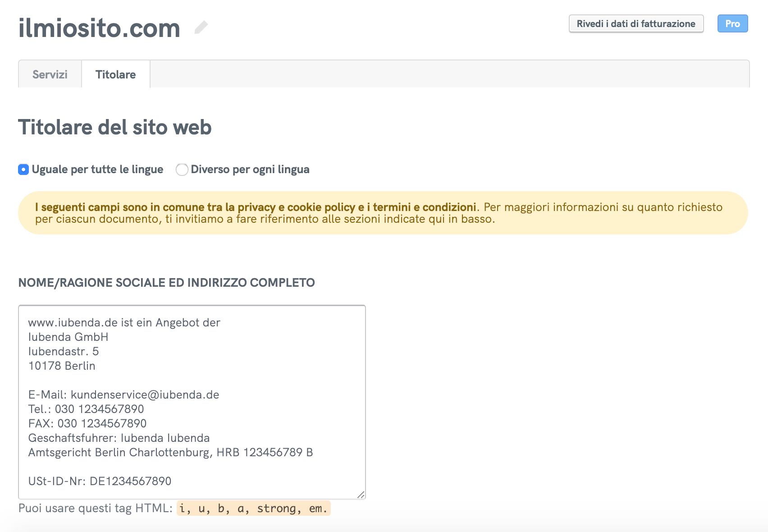Click the "ilmiosito.com" page title

tap(99, 28)
